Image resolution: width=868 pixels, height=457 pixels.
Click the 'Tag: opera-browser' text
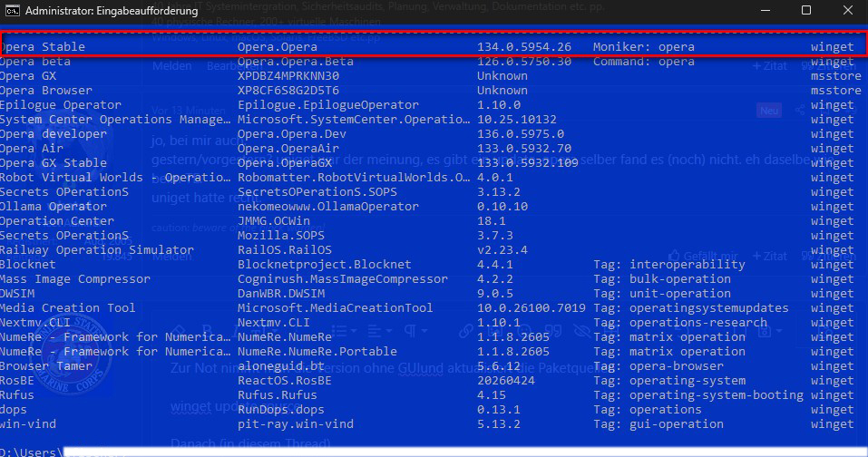click(658, 366)
